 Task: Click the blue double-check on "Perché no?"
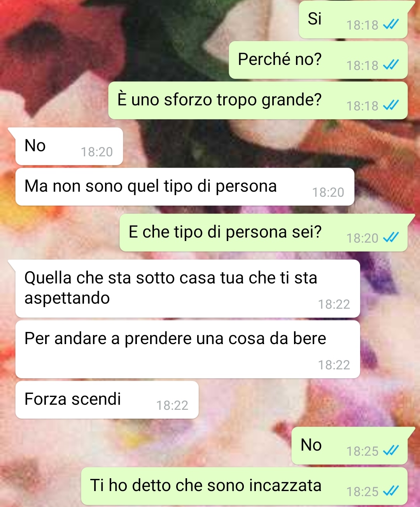391,66
